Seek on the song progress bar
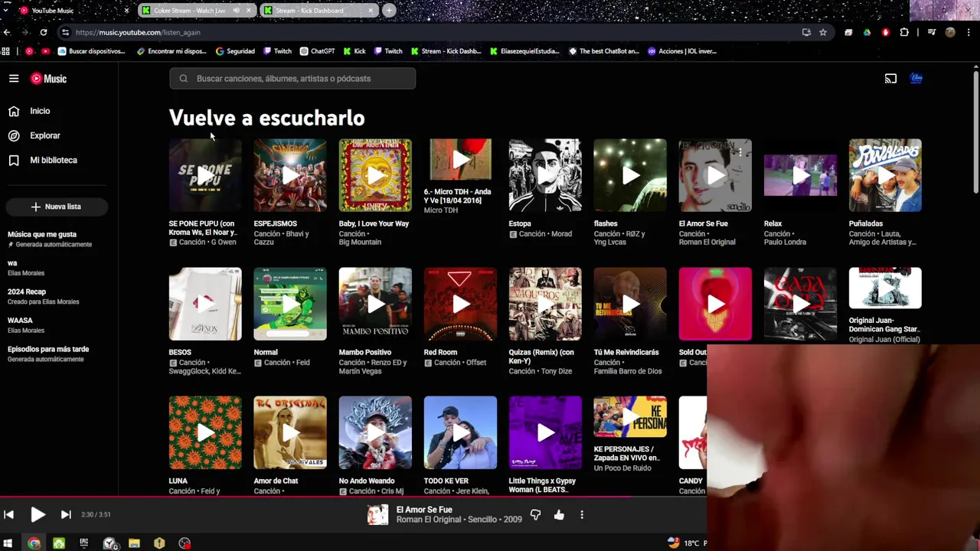 (353, 497)
